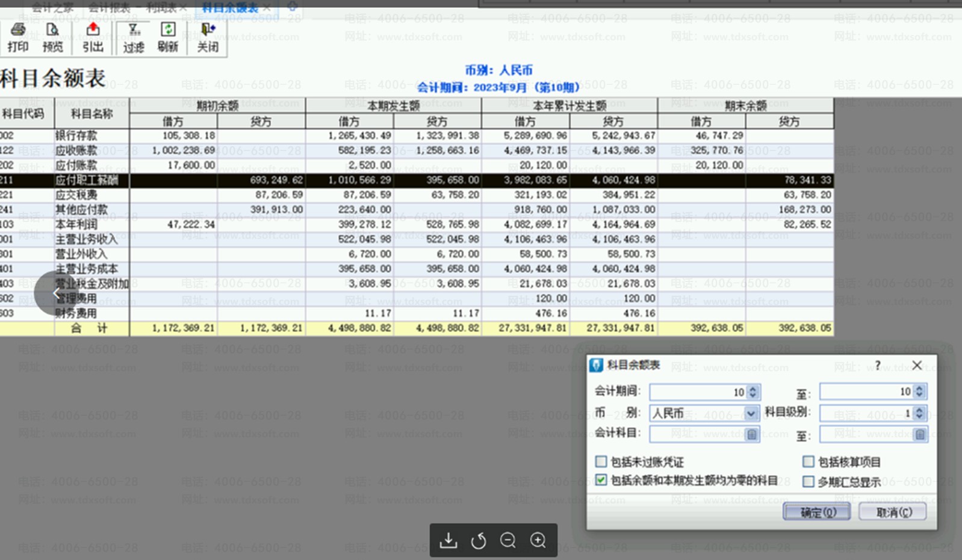This screenshot has height=560, width=962.
Task: Zoom out using the minus magnifier icon
Action: (508, 541)
